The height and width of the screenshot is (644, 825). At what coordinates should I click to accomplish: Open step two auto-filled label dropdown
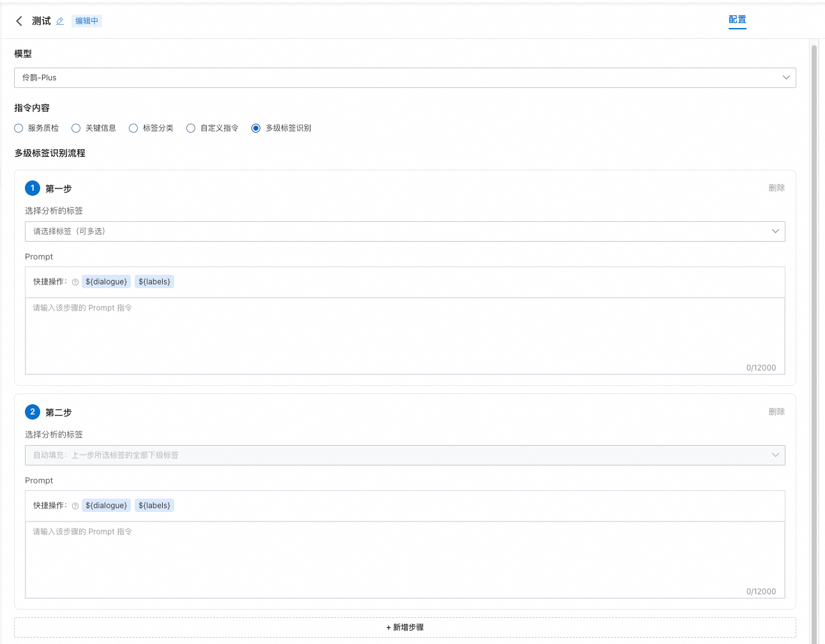click(x=405, y=455)
